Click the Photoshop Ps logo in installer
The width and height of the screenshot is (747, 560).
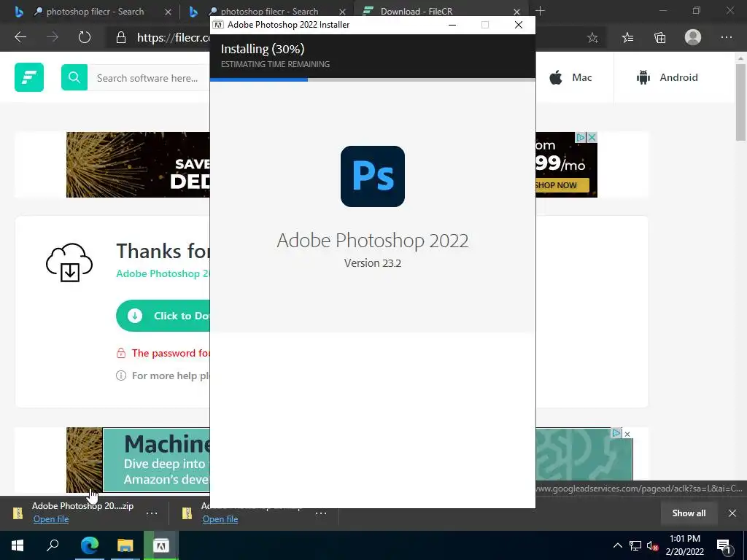pos(373,176)
